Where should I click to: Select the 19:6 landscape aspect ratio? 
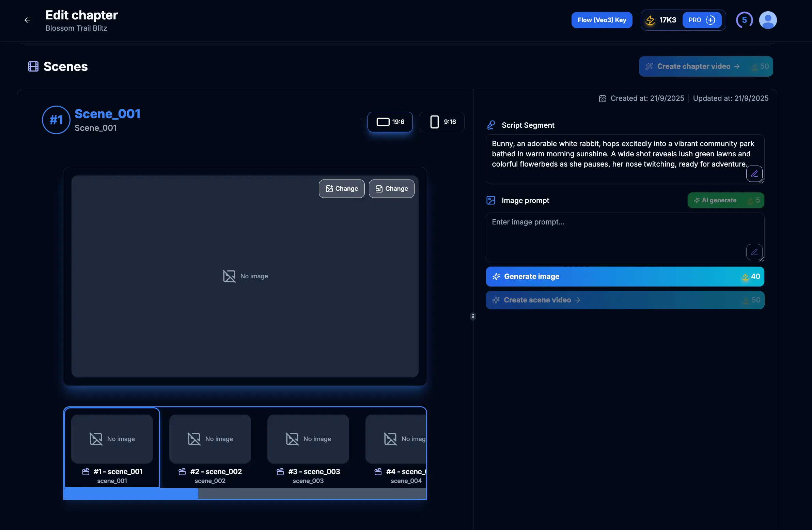[x=390, y=122]
